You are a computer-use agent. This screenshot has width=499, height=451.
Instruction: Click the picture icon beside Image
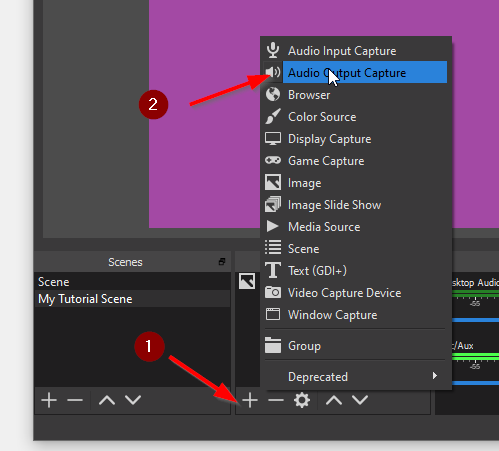click(273, 182)
